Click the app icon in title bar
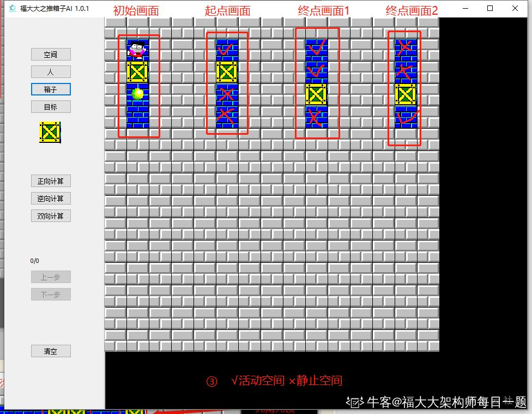The width and height of the screenshot is (532, 414). [x=13, y=9]
